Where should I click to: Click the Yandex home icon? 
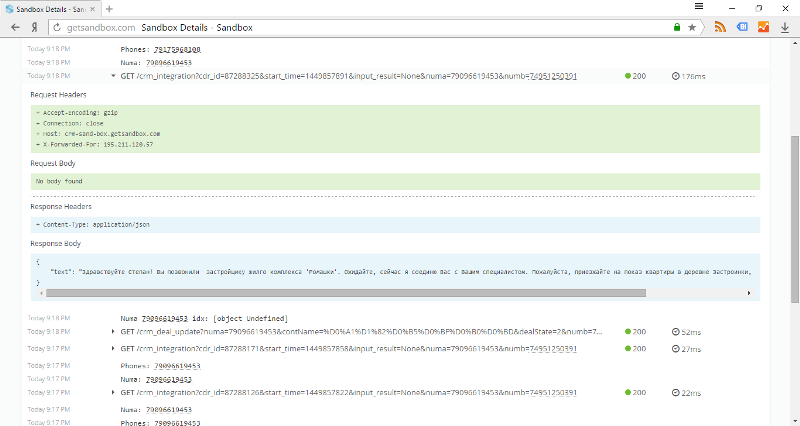pyautogui.click(x=34, y=28)
